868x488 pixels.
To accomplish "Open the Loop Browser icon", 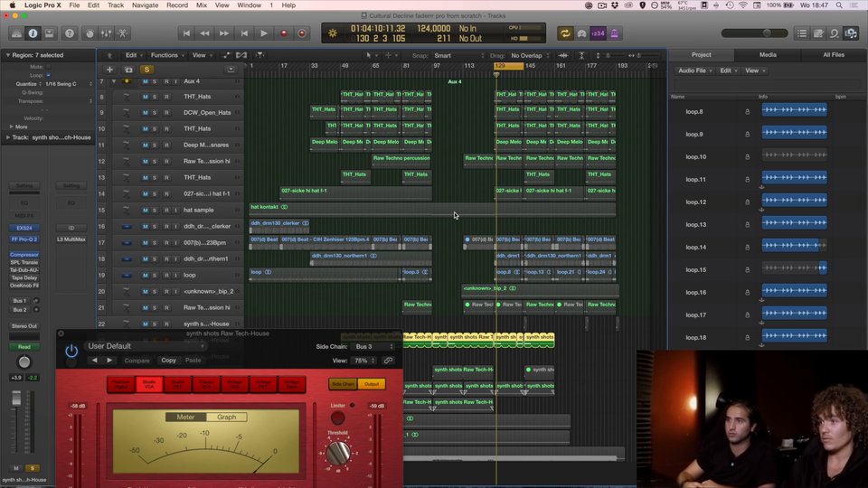I will 835,33.
